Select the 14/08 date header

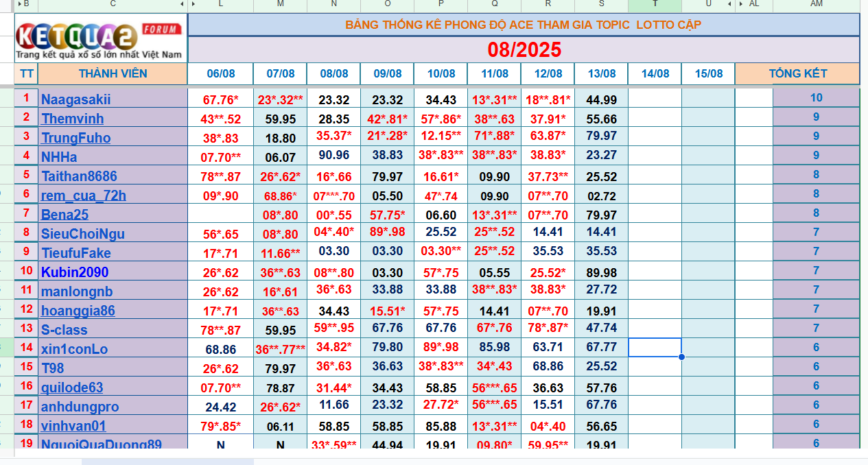tap(655, 73)
